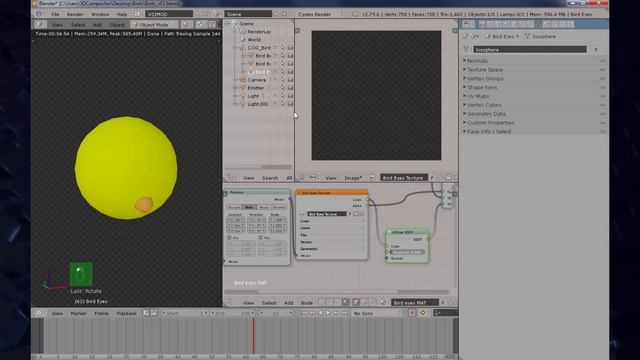
Task: Click jump to start frame button
Action: [304, 313]
